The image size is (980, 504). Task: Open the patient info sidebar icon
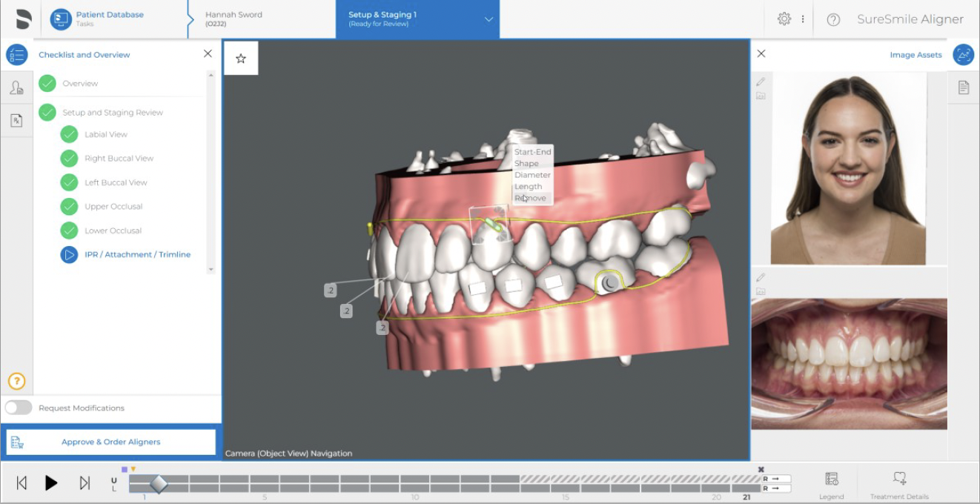click(x=16, y=88)
